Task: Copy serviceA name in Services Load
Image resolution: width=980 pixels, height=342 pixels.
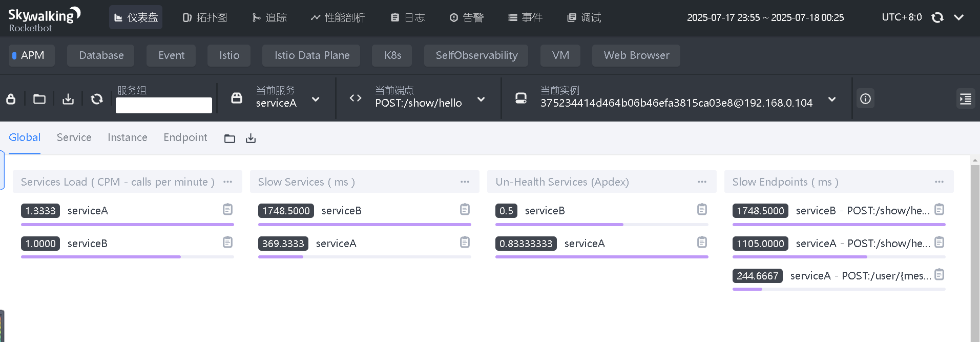Action: (x=228, y=209)
